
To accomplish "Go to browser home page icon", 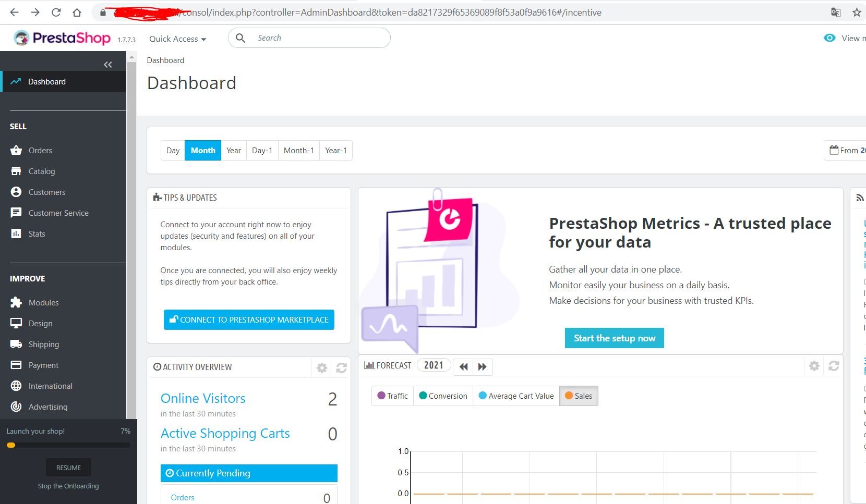I will point(77,12).
